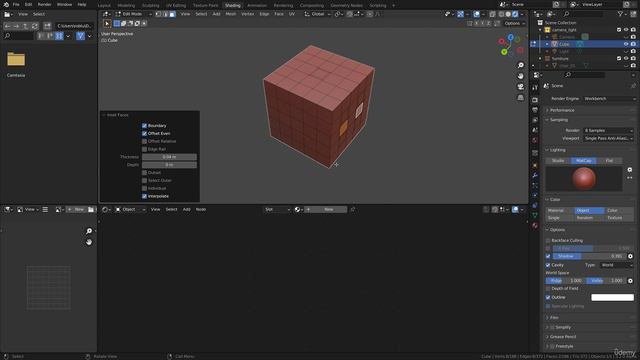Click the blue Z axis on navigation gizmo
The width and height of the screenshot is (640, 360).
point(511,37)
